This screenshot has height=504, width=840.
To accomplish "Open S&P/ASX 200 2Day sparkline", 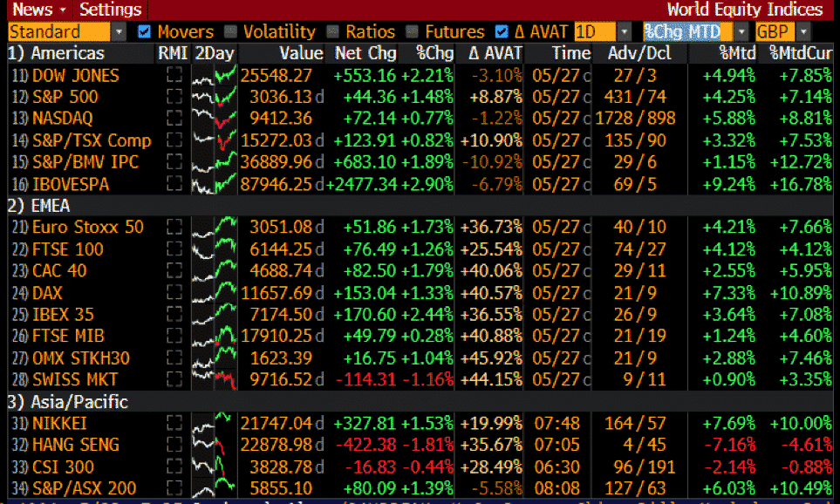I will point(215,488).
